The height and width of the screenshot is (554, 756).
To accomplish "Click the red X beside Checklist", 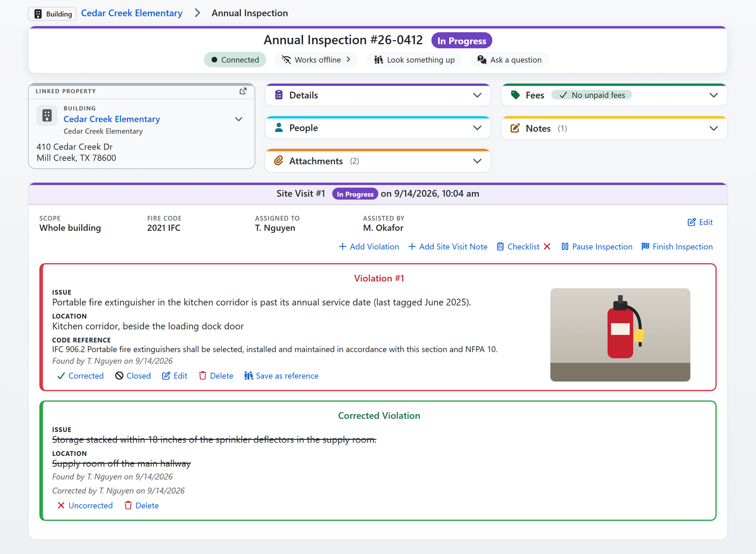I will click(547, 247).
